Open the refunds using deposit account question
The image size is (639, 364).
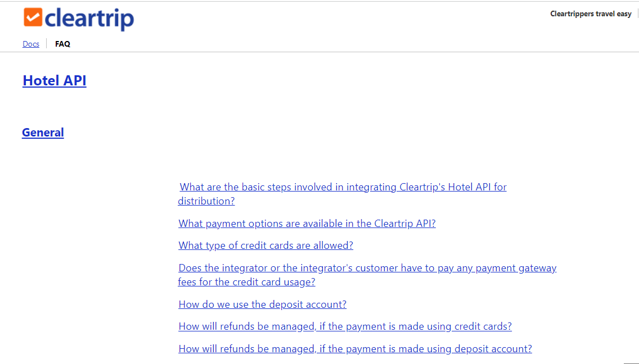pos(355,349)
